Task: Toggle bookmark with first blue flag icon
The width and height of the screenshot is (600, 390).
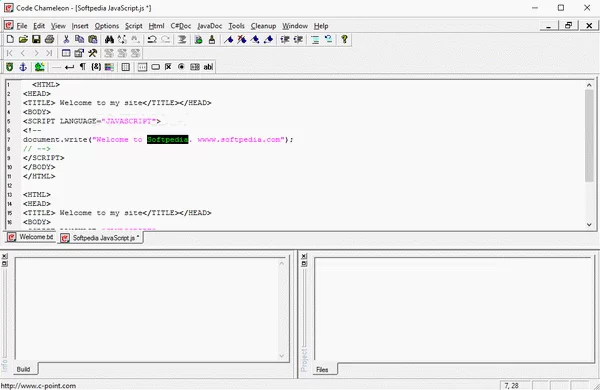Action: (228, 39)
